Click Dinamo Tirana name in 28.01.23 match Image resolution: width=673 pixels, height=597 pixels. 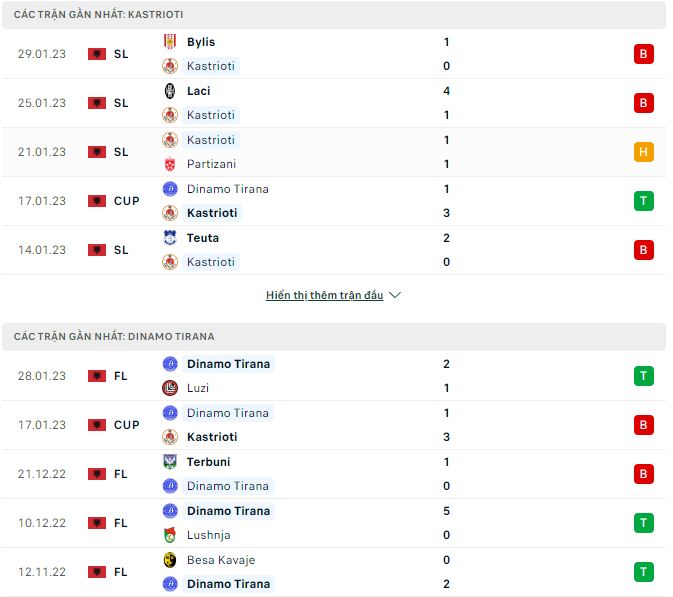click(228, 364)
